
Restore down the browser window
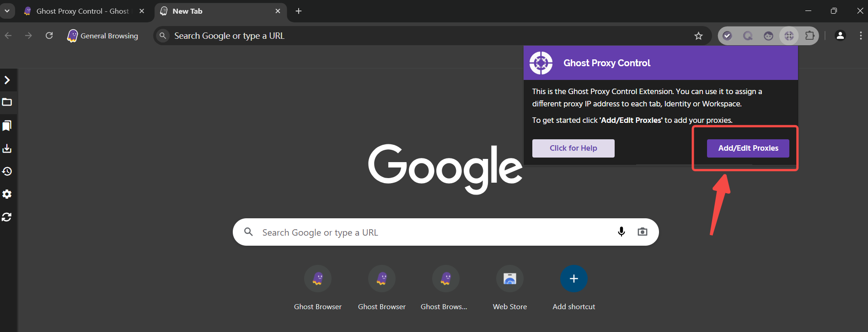point(834,11)
